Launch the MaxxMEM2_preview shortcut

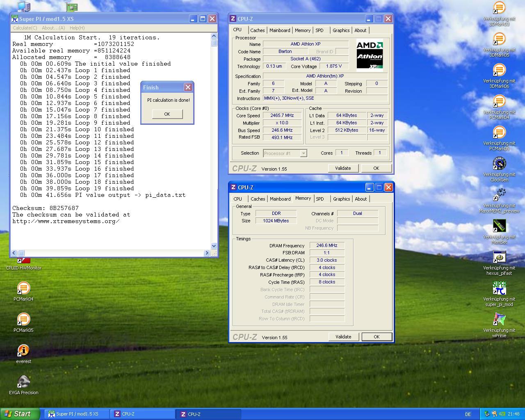499,201
